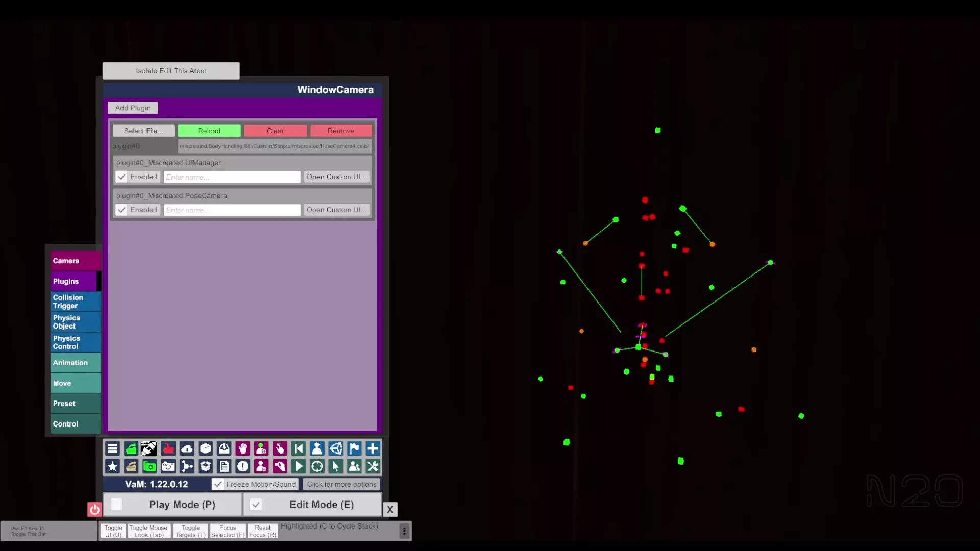Click the Unity logo icon
The image size is (980, 551).
(335, 448)
